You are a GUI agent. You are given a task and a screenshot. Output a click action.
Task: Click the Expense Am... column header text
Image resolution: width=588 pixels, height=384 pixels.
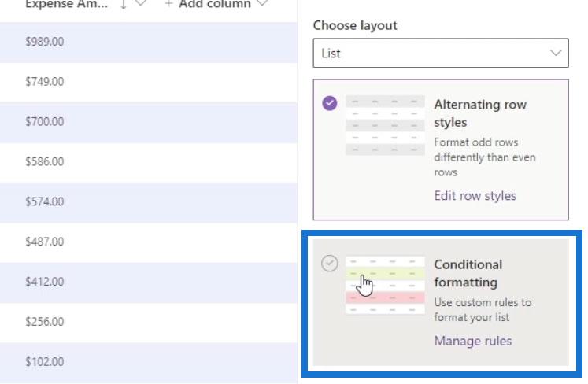66,4
